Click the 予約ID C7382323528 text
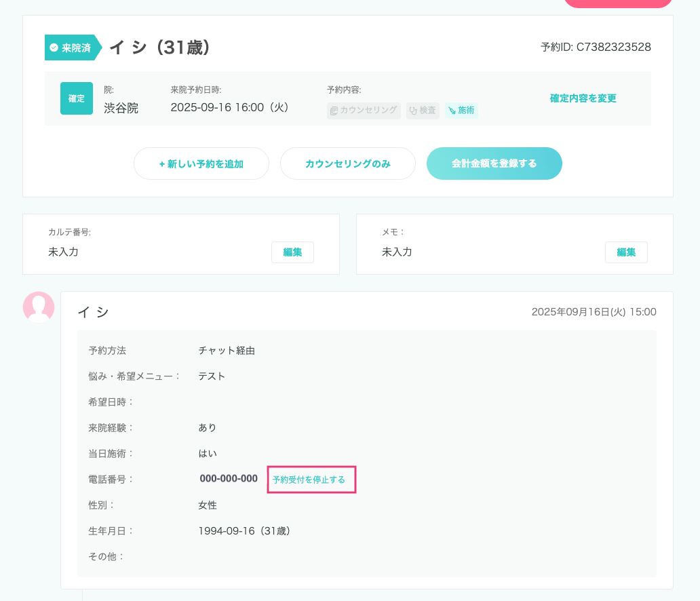The width and height of the screenshot is (700, 601). [x=596, y=47]
